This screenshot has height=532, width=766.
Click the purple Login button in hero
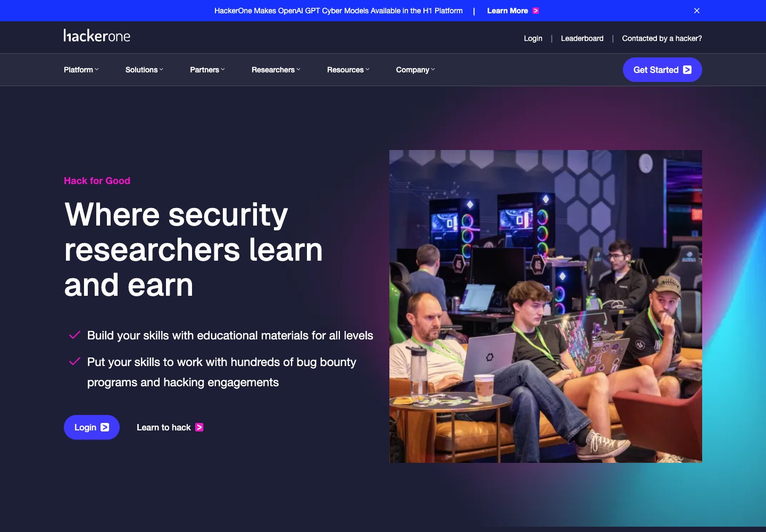(x=91, y=427)
